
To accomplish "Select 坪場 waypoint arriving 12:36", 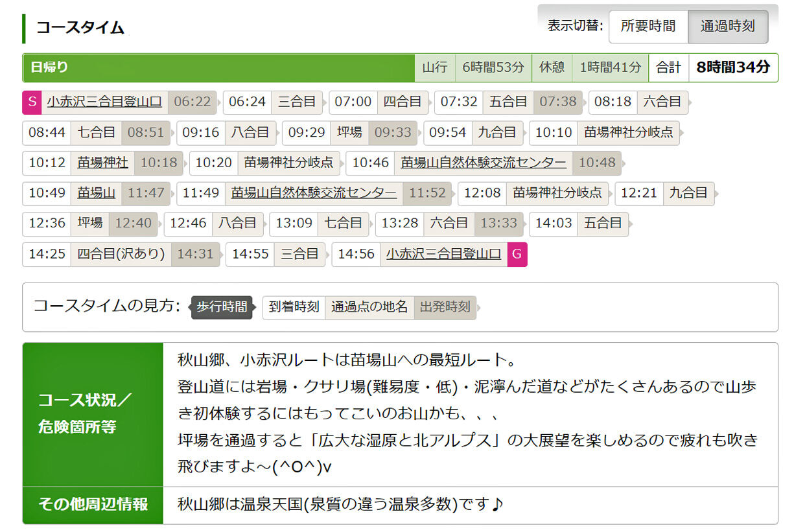I will pyautogui.click(x=90, y=224).
